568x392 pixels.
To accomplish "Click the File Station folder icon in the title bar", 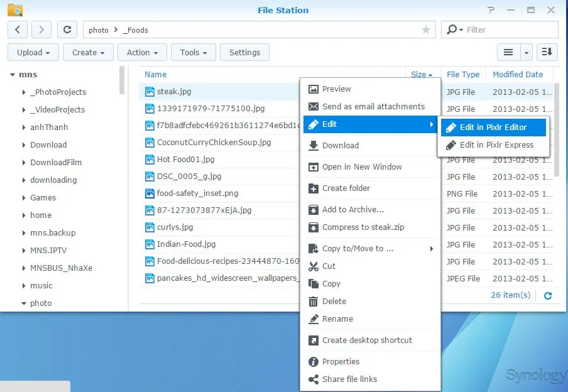I will click(x=15, y=10).
